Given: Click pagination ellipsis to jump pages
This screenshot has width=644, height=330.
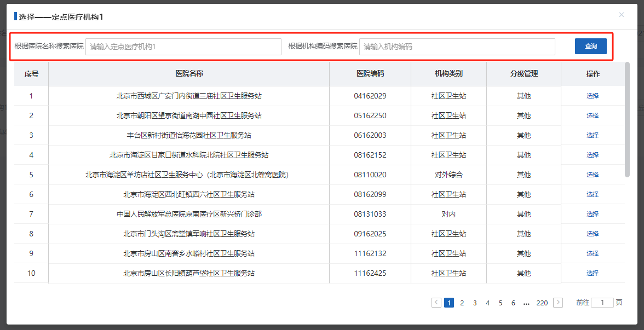Looking at the screenshot, I should pos(526,302).
